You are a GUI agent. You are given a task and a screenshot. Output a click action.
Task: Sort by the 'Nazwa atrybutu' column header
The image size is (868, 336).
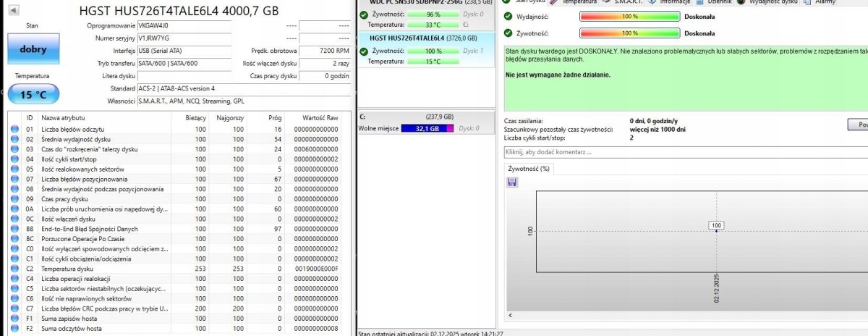[x=63, y=117]
